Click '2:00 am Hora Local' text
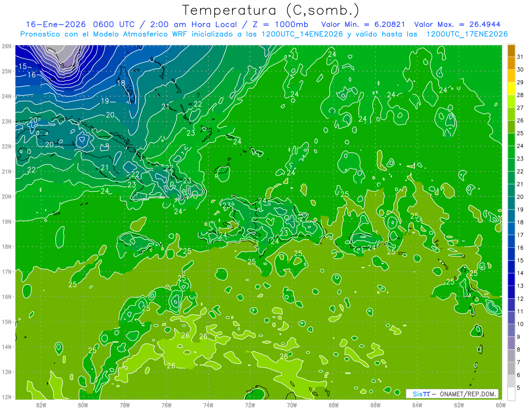 click(194, 24)
